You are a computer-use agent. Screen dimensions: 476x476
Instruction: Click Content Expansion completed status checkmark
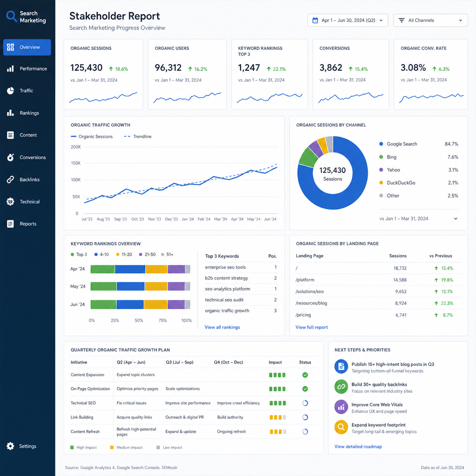tap(305, 375)
